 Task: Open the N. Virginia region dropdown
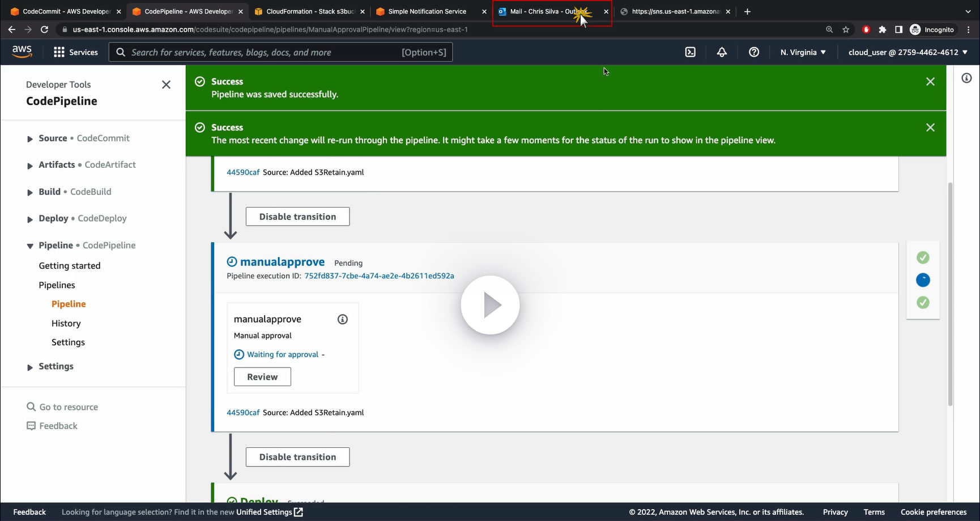803,52
